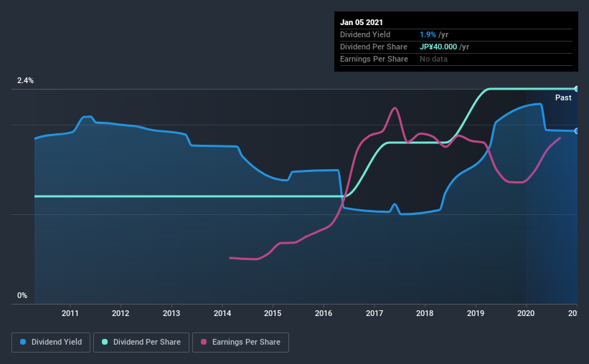This screenshot has width=589, height=364.
Task: Click the tooltip Dividend Per Share row label
Action: (x=373, y=47)
